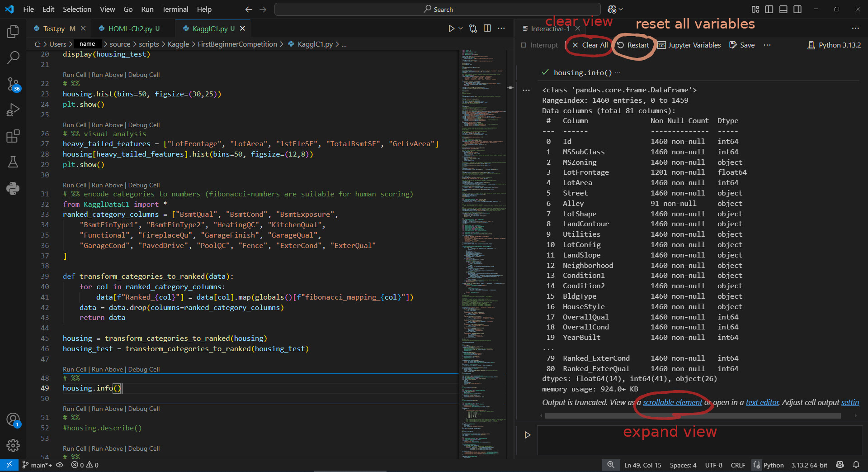Select FirstBeginnerCompetition breadcrumb segment
The height and width of the screenshot is (472, 868).
pos(237,44)
